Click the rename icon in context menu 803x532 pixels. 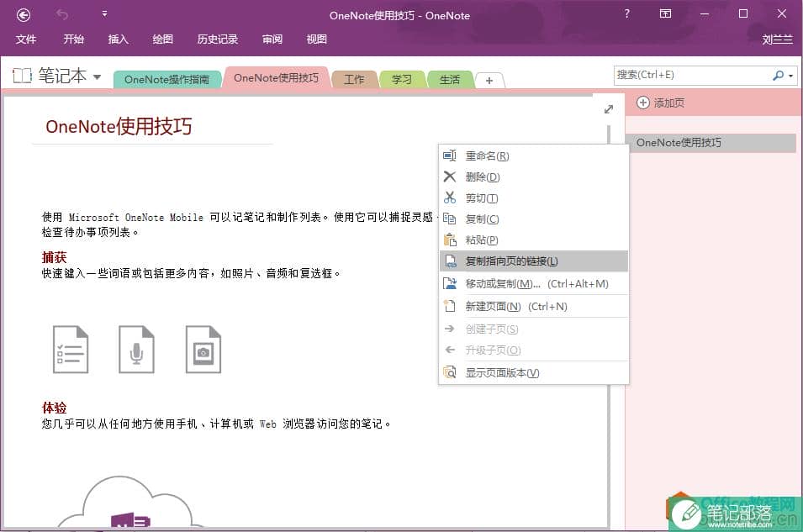tap(450, 155)
